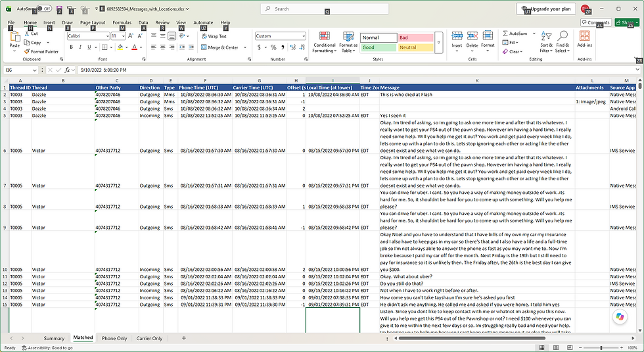The height and width of the screenshot is (352, 644).
Task: Click the Copilot floating icon
Action: click(620, 316)
